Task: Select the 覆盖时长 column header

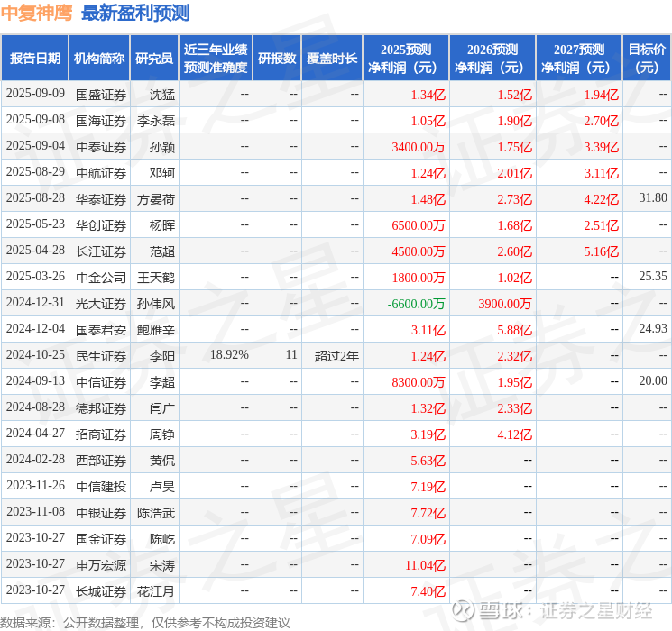Action: click(x=332, y=59)
